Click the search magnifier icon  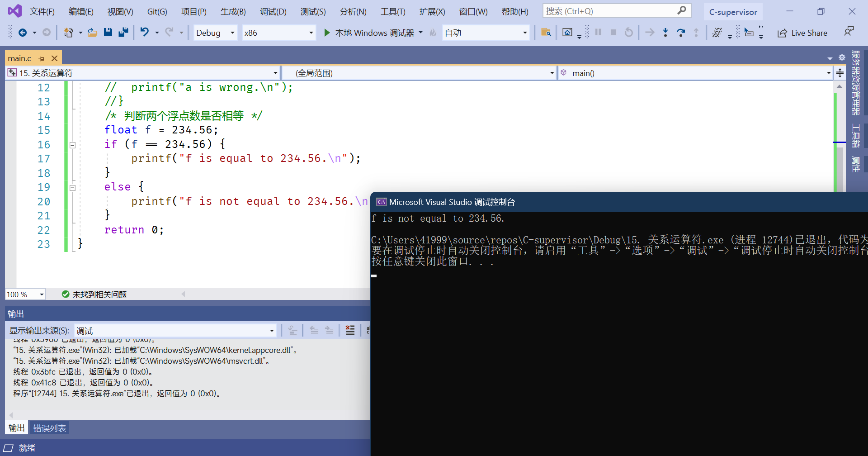coord(682,10)
